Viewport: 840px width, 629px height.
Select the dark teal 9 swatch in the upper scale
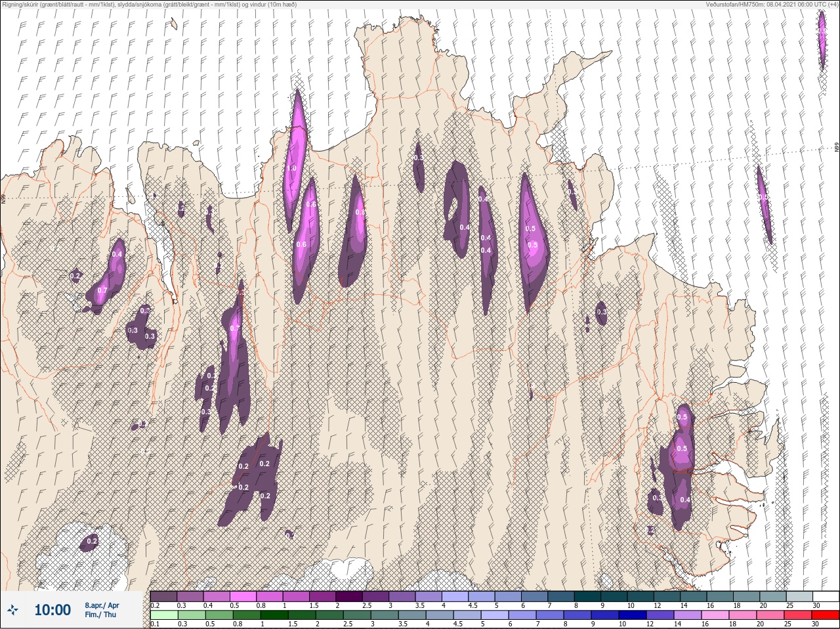pos(614,596)
